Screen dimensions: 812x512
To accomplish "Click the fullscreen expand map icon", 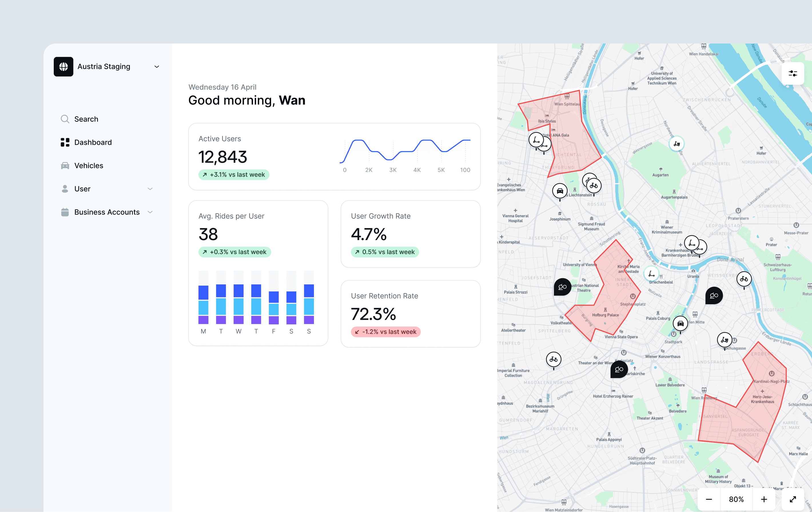I will (x=793, y=499).
